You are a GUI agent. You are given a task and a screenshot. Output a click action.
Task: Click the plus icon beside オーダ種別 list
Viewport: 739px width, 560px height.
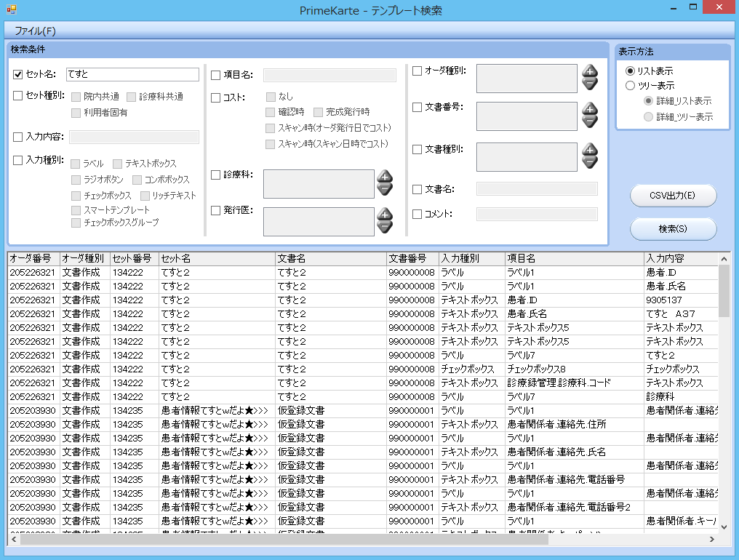coord(590,72)
